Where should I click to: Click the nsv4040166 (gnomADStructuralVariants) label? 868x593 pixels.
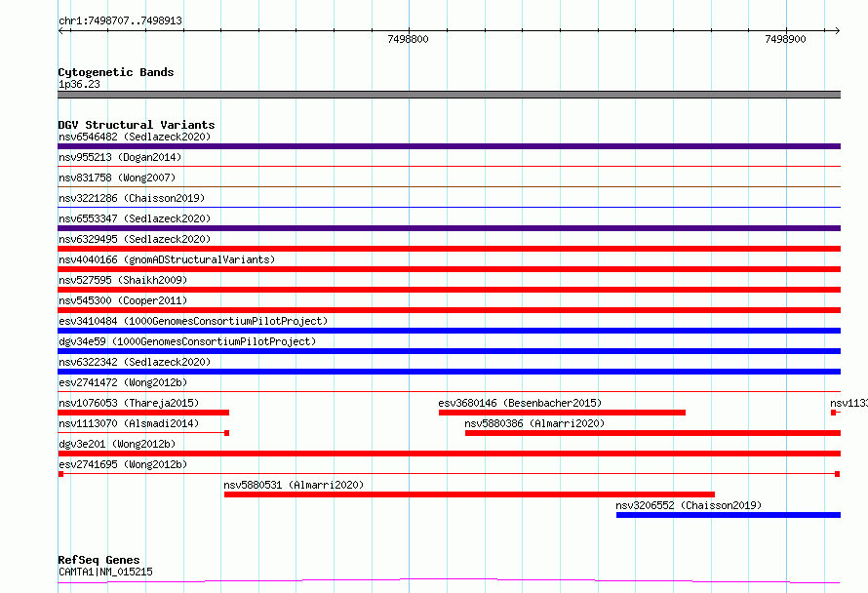point(167,259)
